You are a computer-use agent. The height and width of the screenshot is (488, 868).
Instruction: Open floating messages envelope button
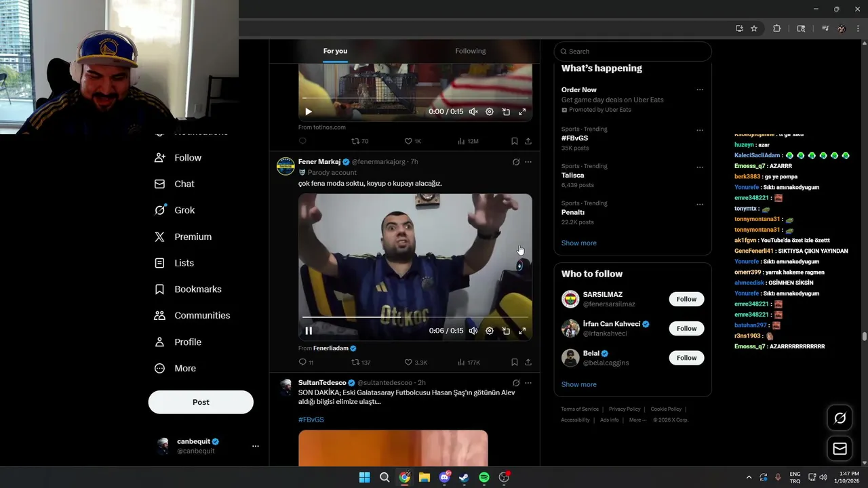(x=840, y=449)
